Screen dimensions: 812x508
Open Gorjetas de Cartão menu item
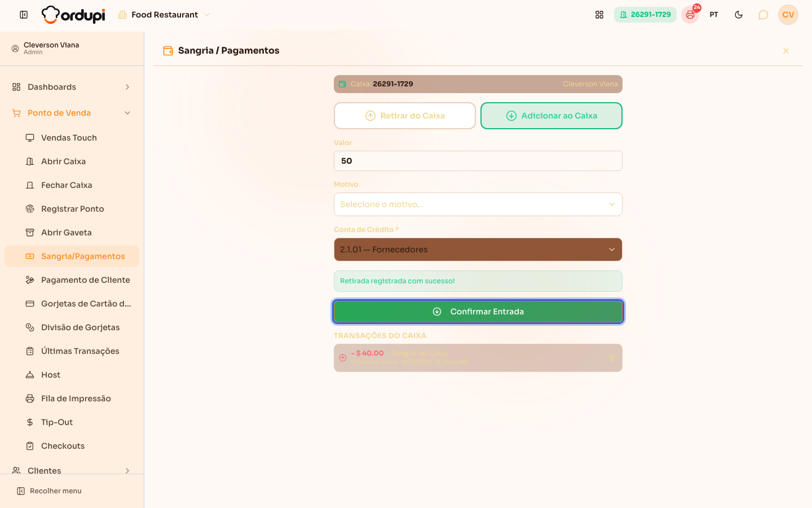tap(72, 304)
